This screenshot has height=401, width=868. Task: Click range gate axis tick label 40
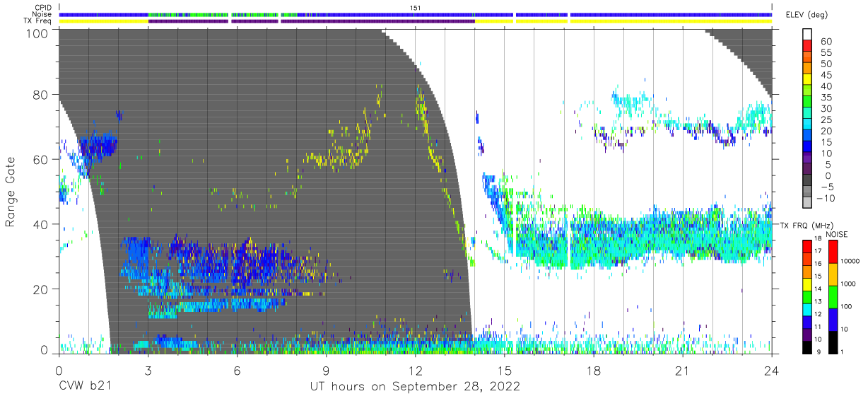point(41,224)
